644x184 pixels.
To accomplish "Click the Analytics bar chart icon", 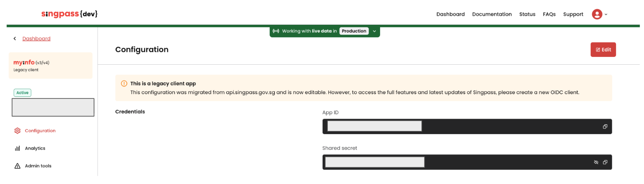I will point(17,148).
